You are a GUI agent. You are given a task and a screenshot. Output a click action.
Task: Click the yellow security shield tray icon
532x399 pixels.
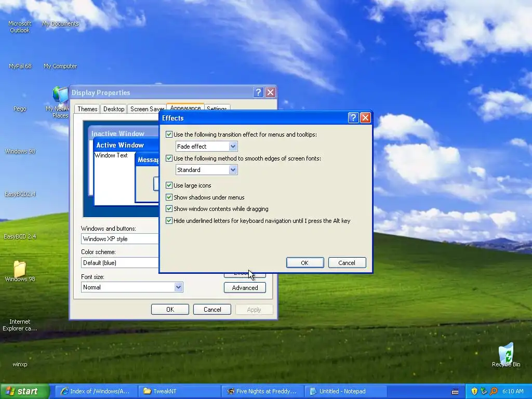coord(474,391)
